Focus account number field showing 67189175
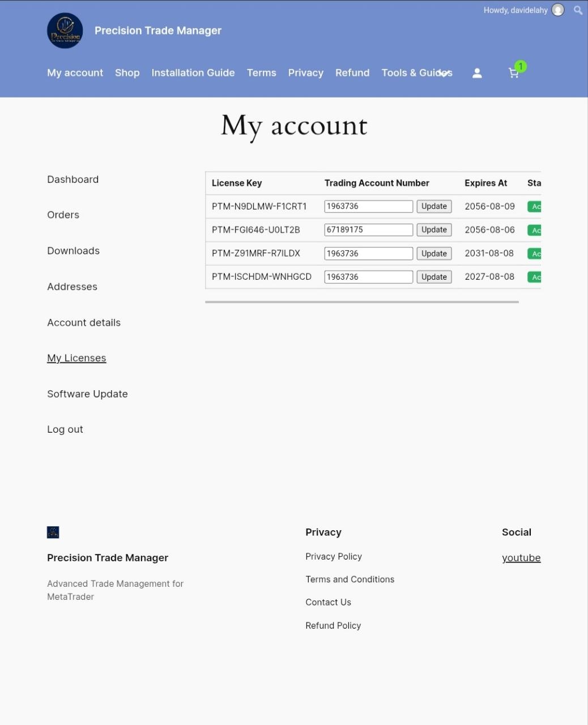This screenshot has width=588, height=725. pyautogui.click(x=369, y=229)
